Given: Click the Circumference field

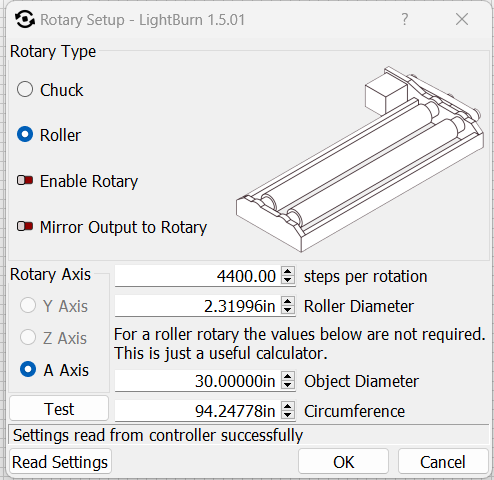Looking at the screenshot, I should (x=198, y=411).
